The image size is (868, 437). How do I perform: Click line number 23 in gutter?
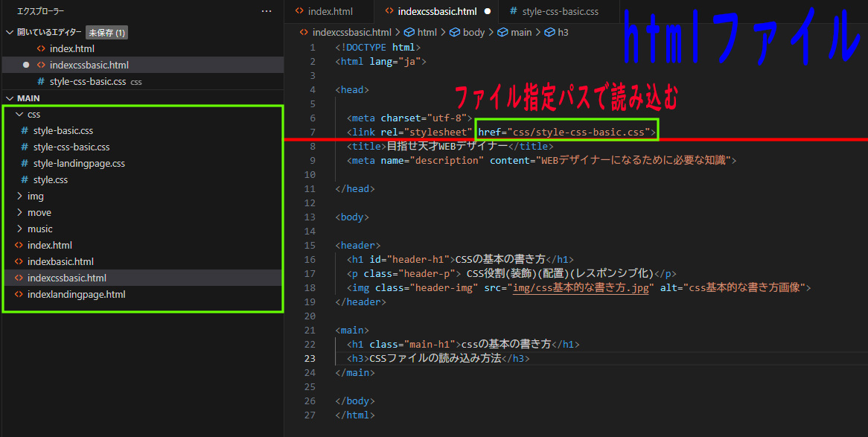310,358
